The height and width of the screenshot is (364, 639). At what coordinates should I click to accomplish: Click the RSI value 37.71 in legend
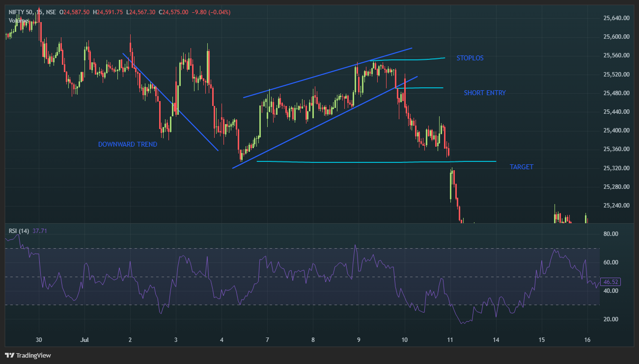(x=39, y=231)
